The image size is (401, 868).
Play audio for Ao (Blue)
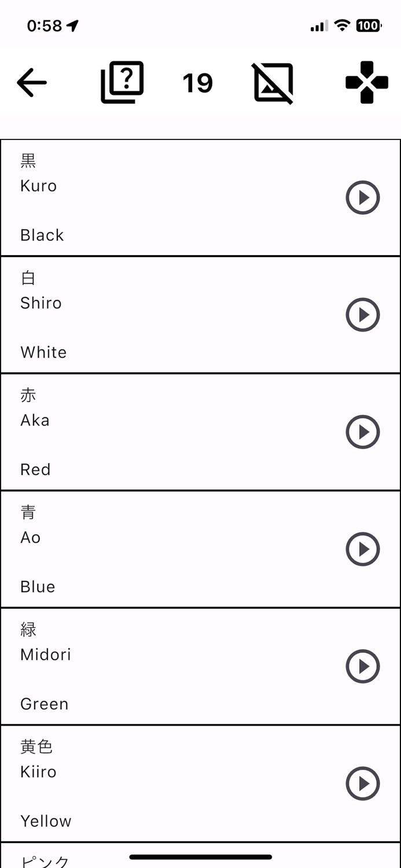(363, 549)
